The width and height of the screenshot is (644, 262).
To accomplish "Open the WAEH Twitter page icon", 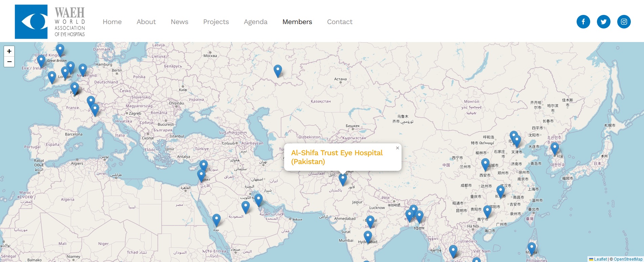I will 603,22.
